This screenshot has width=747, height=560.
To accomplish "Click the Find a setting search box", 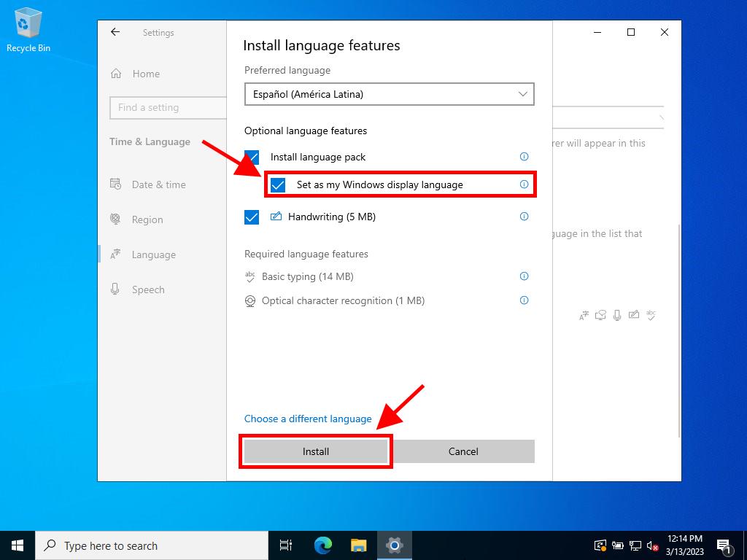I will (x=168, y=107).
